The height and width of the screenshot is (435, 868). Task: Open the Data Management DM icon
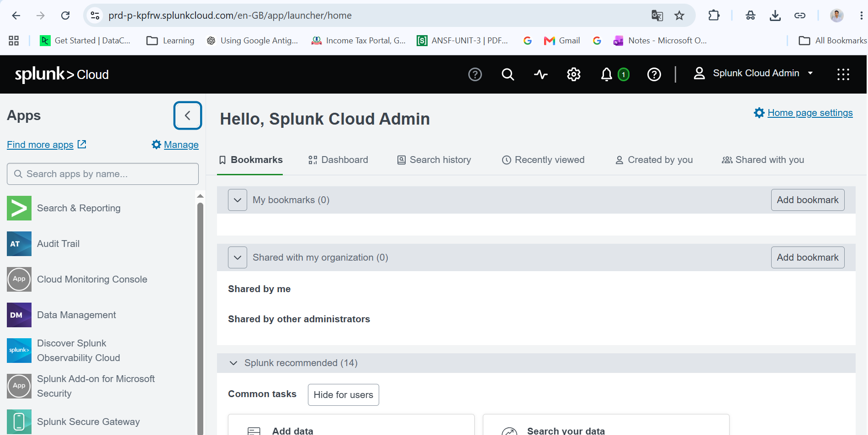tap(19, 315)
